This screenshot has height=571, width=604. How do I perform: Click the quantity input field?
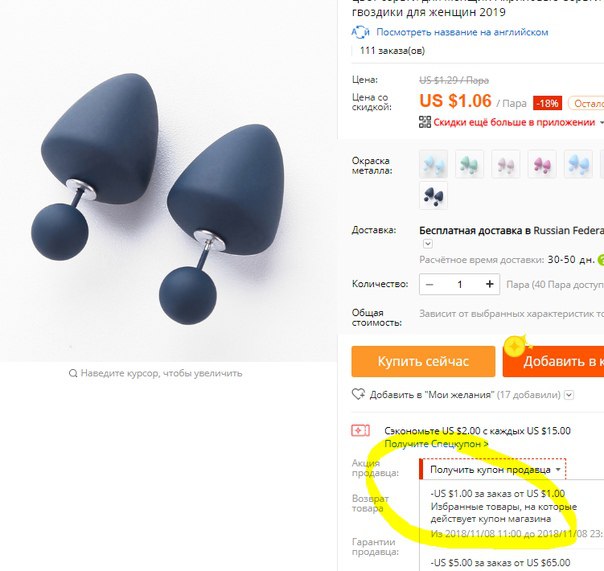[x=460, y=284]
